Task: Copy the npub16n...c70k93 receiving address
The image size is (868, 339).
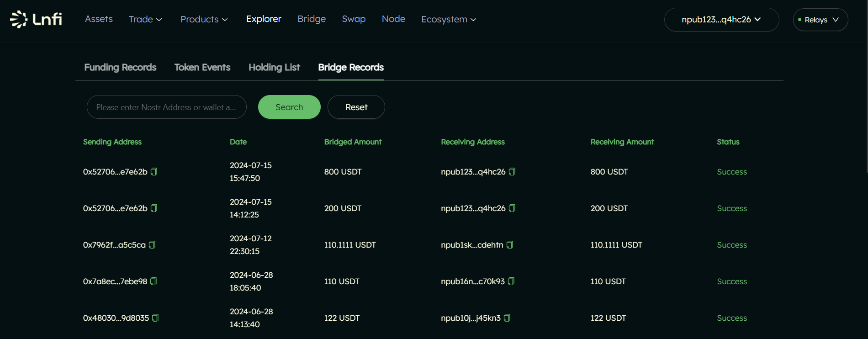Action: 511,281
